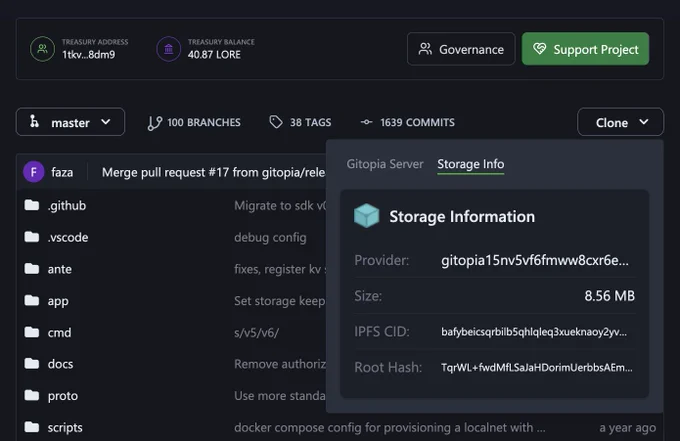
Task: Open the cmd folder
Action: coord(59,333)
